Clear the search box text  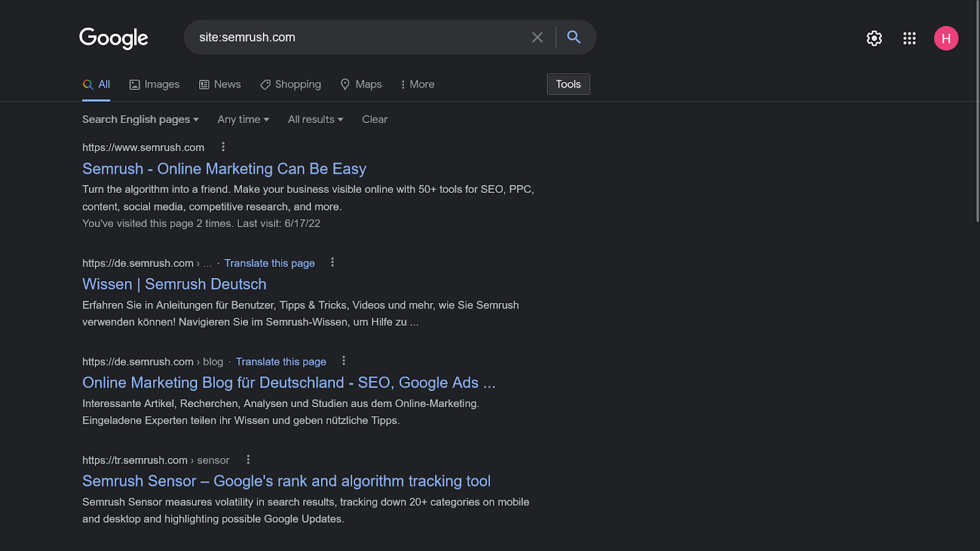pyautogui.click(x=537, y=37)
